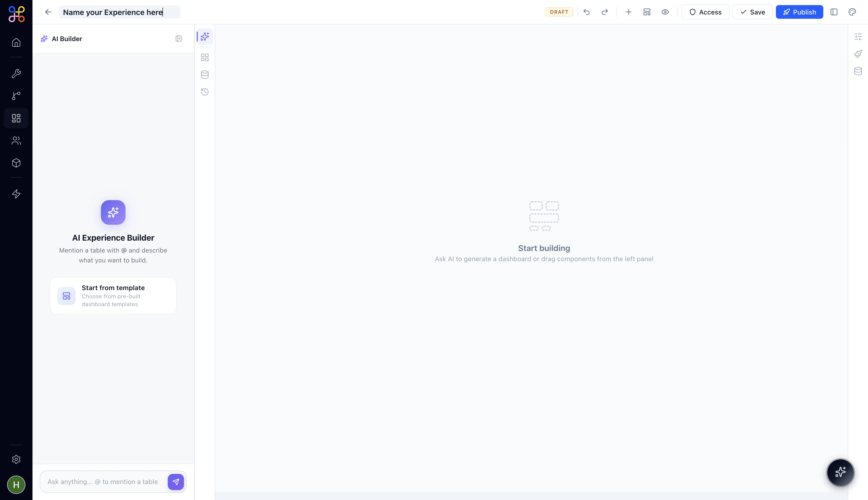Toggle the right side panel layout
The height and width of the screenshot is (500, 868).
coord(834,12)
